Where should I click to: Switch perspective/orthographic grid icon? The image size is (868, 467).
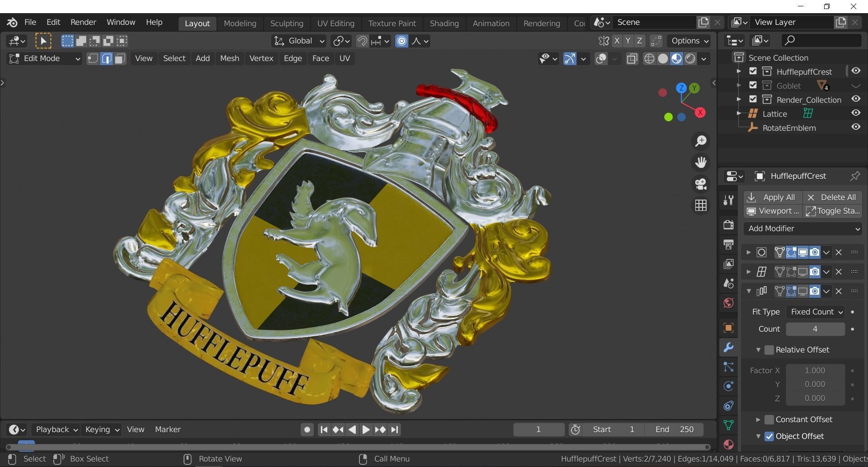(701, 205)
